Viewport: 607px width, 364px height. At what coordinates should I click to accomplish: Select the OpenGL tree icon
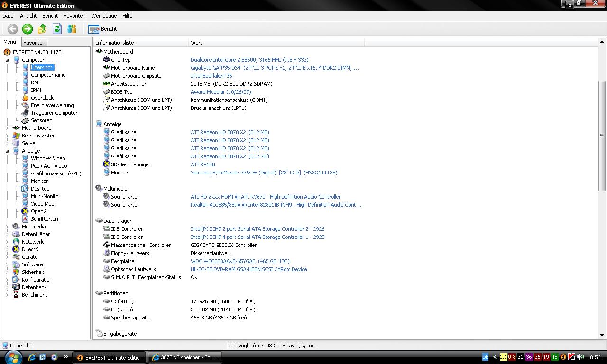click(x=25, y=211)
